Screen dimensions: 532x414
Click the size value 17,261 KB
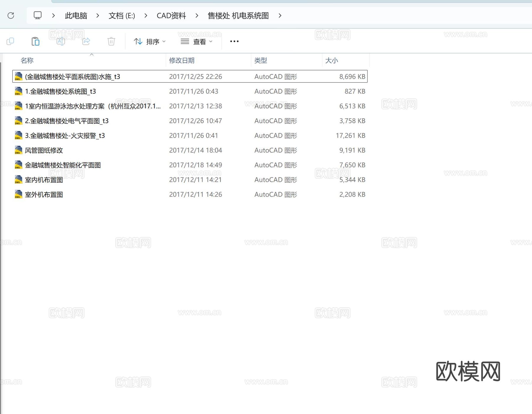coord(351,136)
